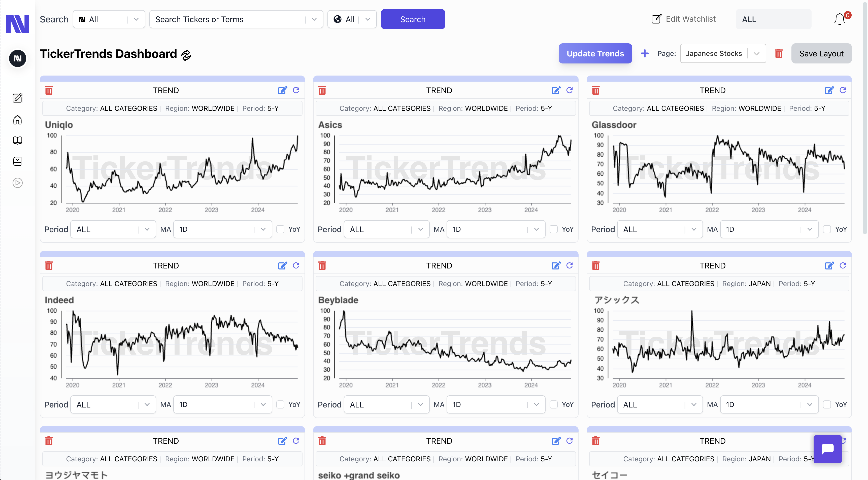This screenshot has width=868, height=480.
Task: Enable YoY on the Asics chart
Action: pos(554,229)
